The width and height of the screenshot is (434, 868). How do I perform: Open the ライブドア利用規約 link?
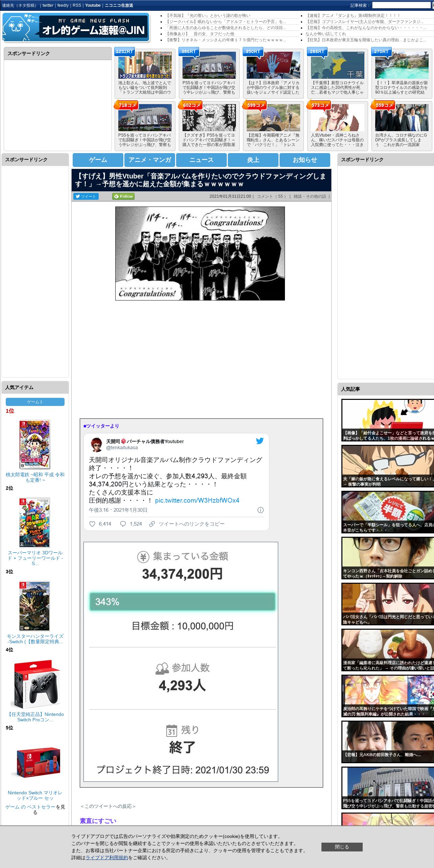tap(107, 858)
